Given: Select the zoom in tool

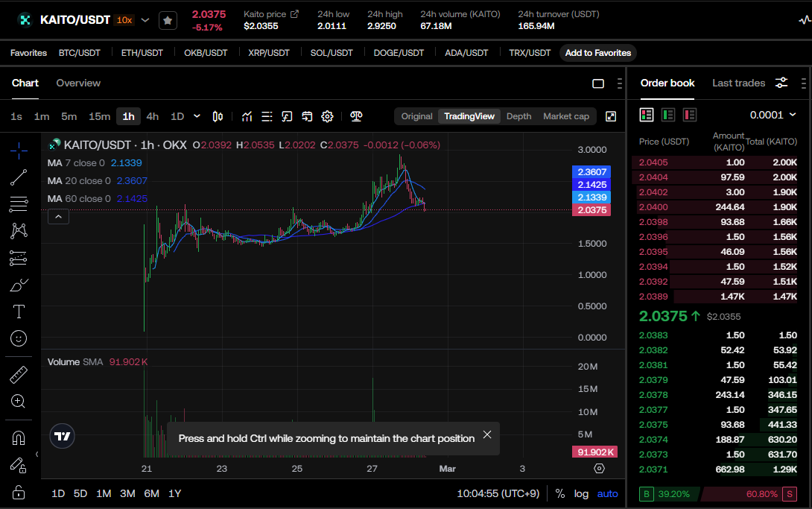Looking at the screenshot, I should point(19,401).
